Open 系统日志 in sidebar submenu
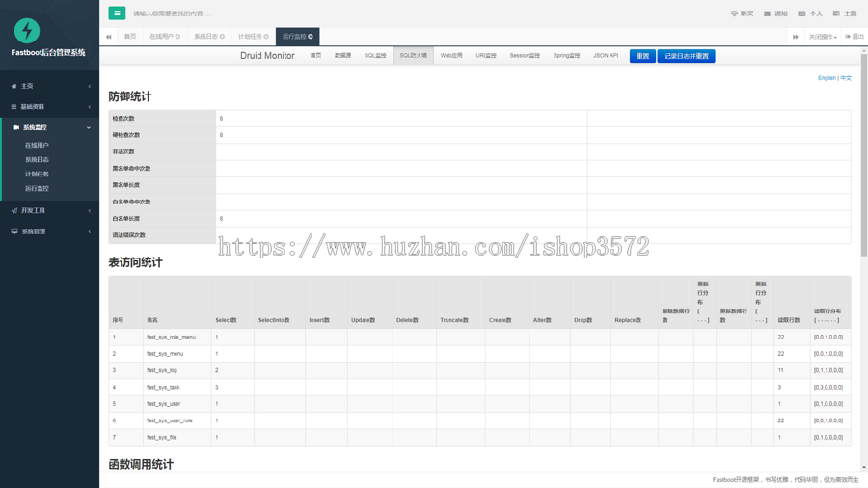This screenshot has height=488, width=868. 37,159
